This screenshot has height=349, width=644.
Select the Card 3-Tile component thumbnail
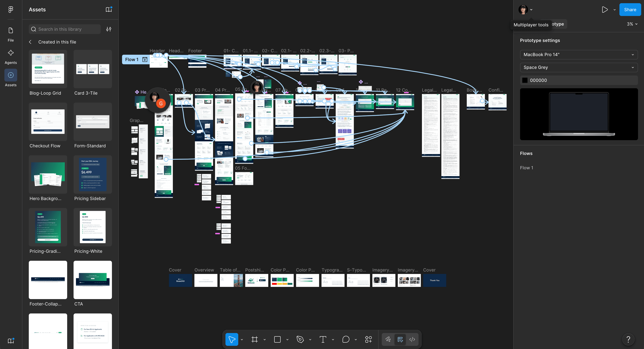point(93,69)
